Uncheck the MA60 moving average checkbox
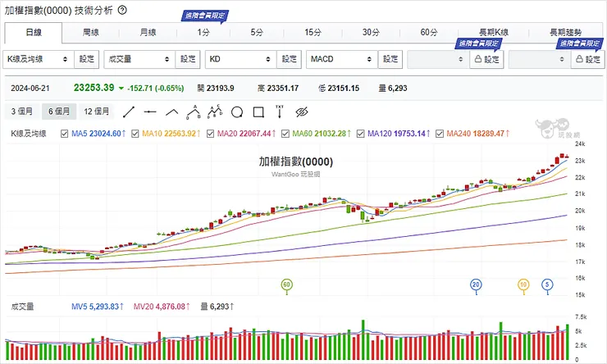 coord(285,134)
